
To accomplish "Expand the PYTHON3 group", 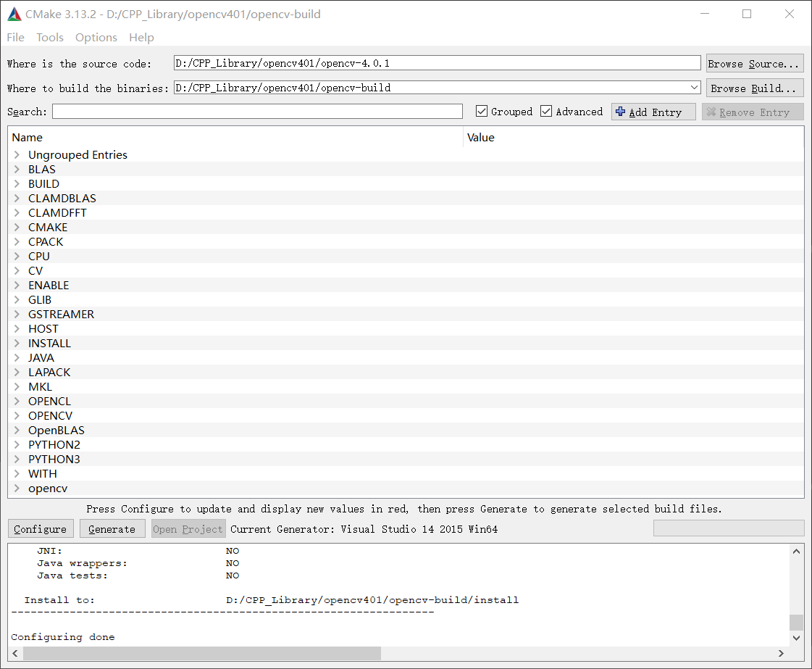I will click(x=16, y=459).
